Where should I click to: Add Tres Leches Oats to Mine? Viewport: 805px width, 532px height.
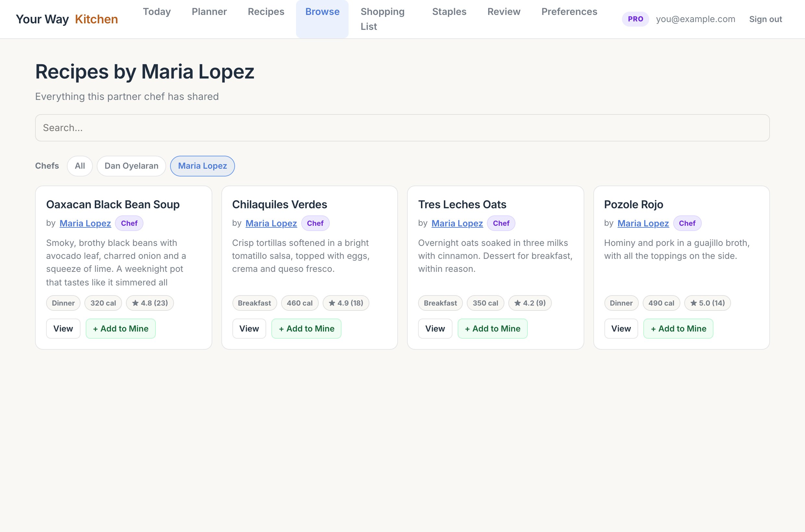pyautogui.click(x=492, y=328)
